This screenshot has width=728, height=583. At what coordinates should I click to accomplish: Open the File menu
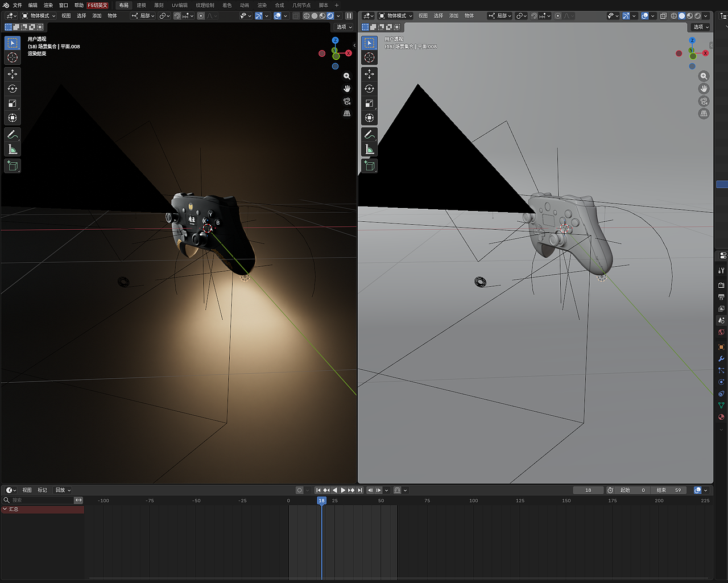coord(18,5)
